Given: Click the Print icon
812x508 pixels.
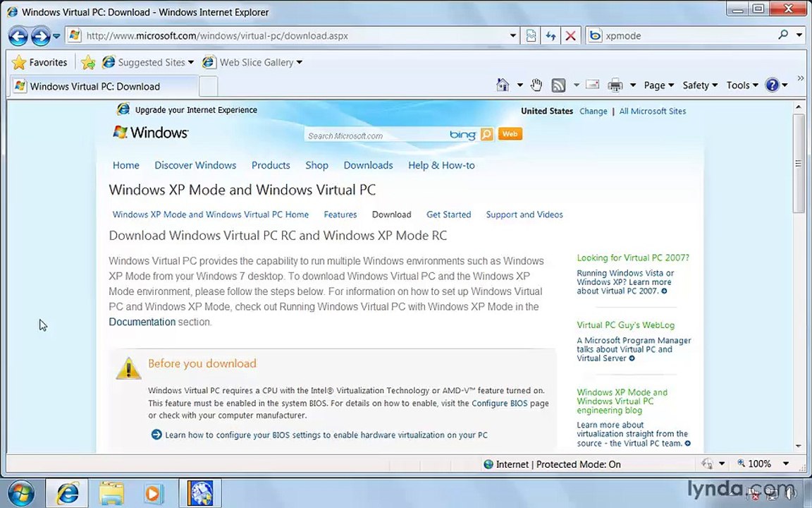Looking at the screenshot, I should click(x=615, y=85).
